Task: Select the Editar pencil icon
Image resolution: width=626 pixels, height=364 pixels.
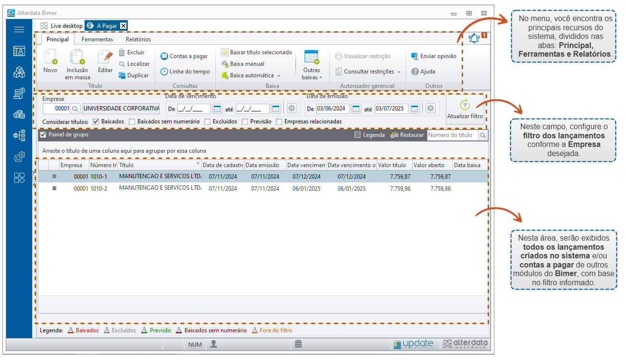Action: [x=105, y=57]
